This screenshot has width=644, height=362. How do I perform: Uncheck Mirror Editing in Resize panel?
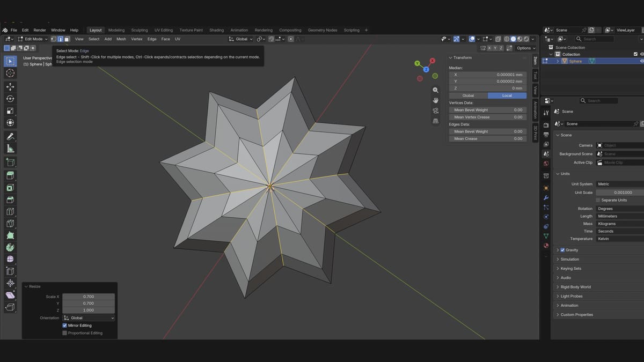click(x=65, y=326)
